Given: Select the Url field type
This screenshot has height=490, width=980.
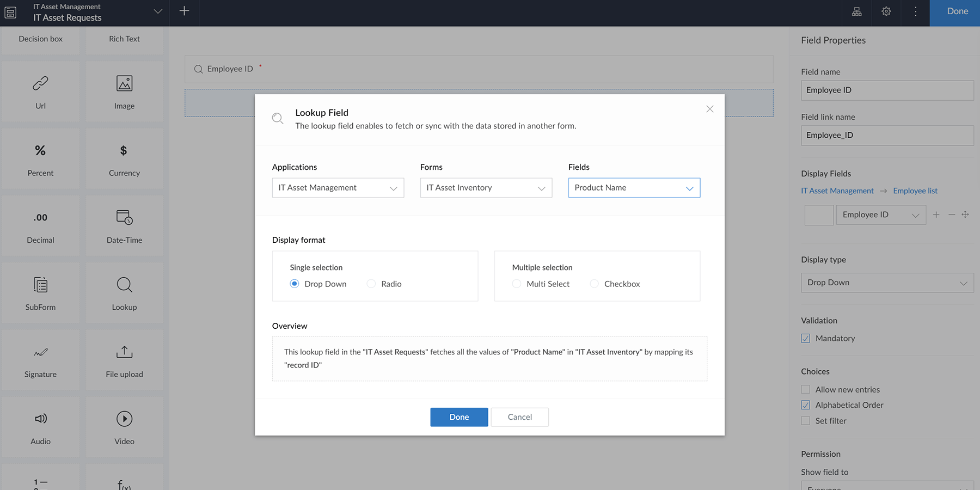Looking at the screenshot, I should pyautogui.click(x=40, y=91).
